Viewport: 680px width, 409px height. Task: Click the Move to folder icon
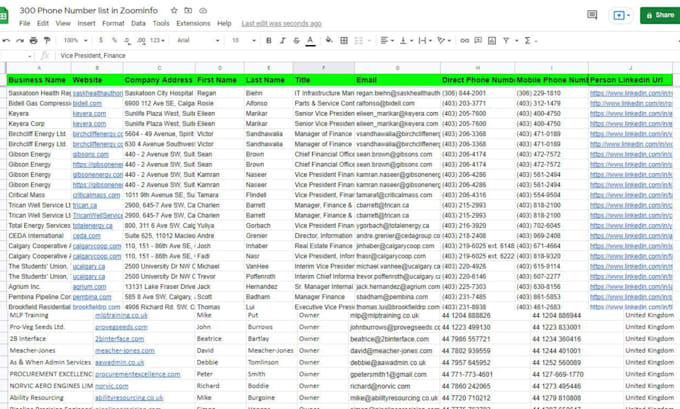pos(188,10)
